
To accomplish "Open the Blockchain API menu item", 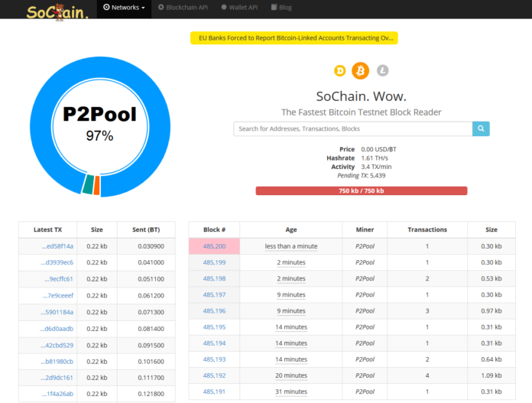I will [x=183, y=8].
